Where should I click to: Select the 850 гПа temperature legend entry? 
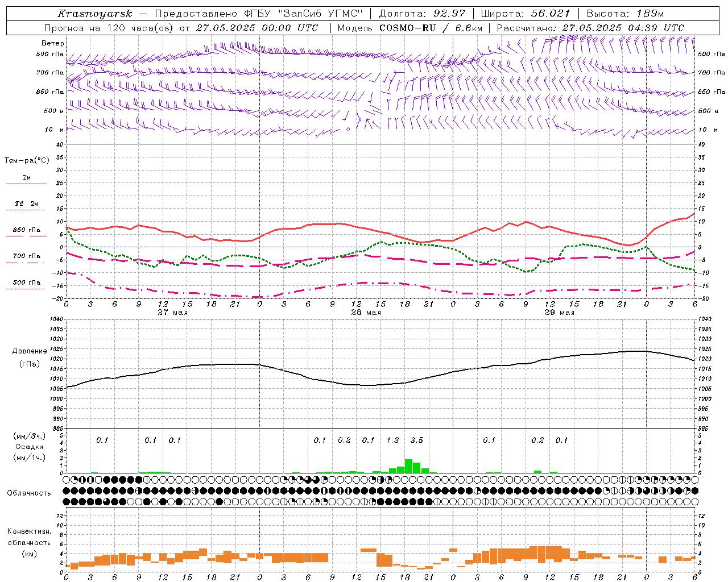click(x=26, y=230)
